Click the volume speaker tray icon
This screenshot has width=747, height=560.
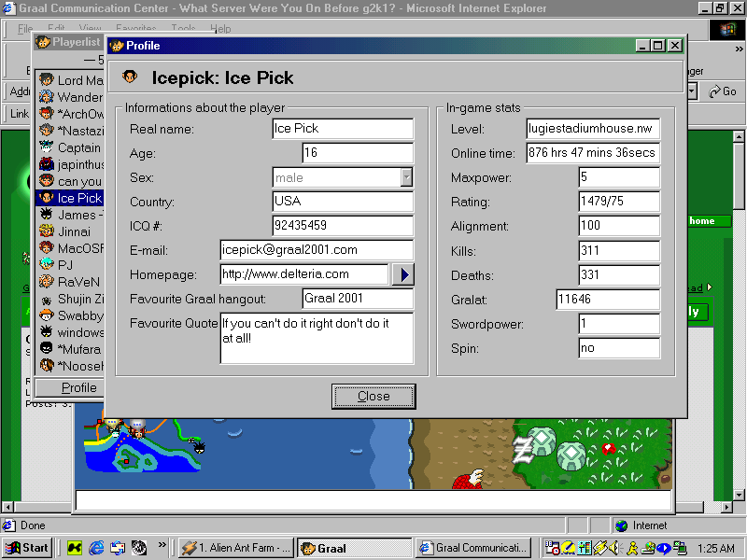[615, 548]
